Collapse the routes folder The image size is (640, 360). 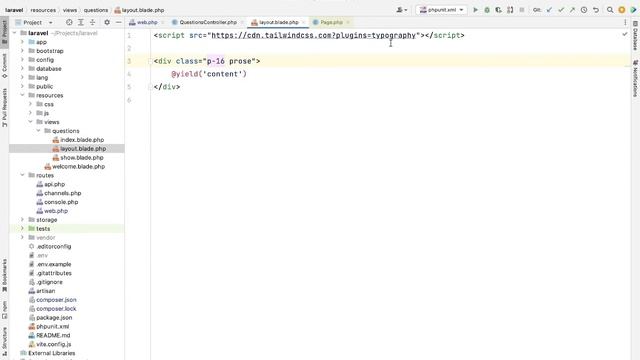(22, 175)
